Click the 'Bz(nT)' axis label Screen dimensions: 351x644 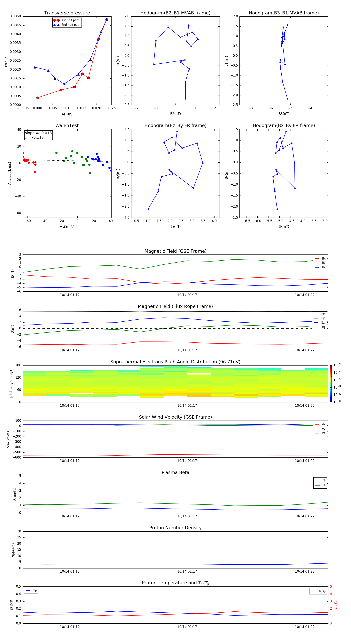(175, 227)
